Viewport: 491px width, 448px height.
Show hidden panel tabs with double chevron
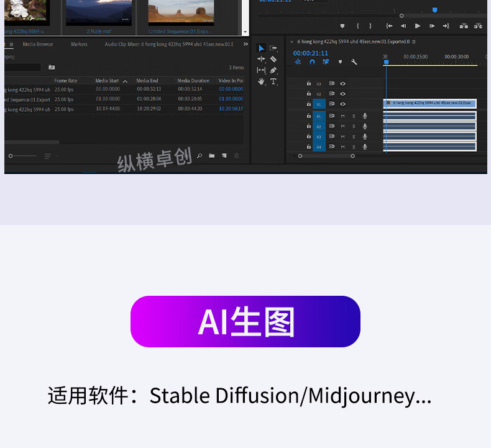click(246, 44)
